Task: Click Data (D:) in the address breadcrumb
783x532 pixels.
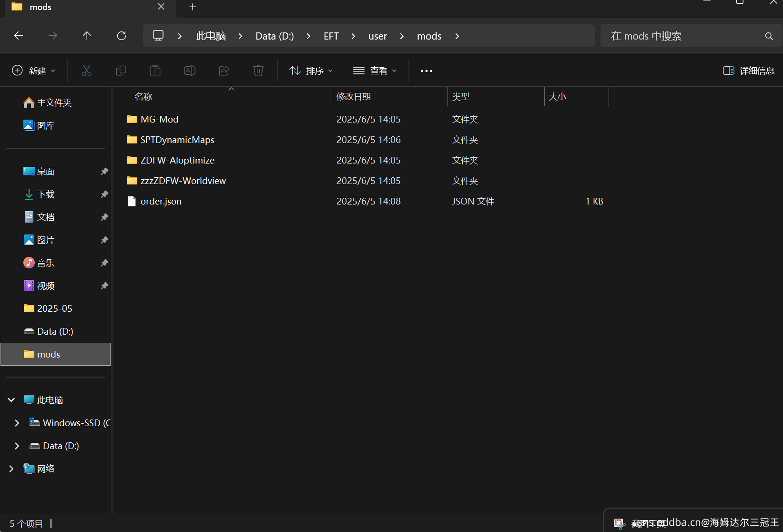Action: [x=275, y=36]
